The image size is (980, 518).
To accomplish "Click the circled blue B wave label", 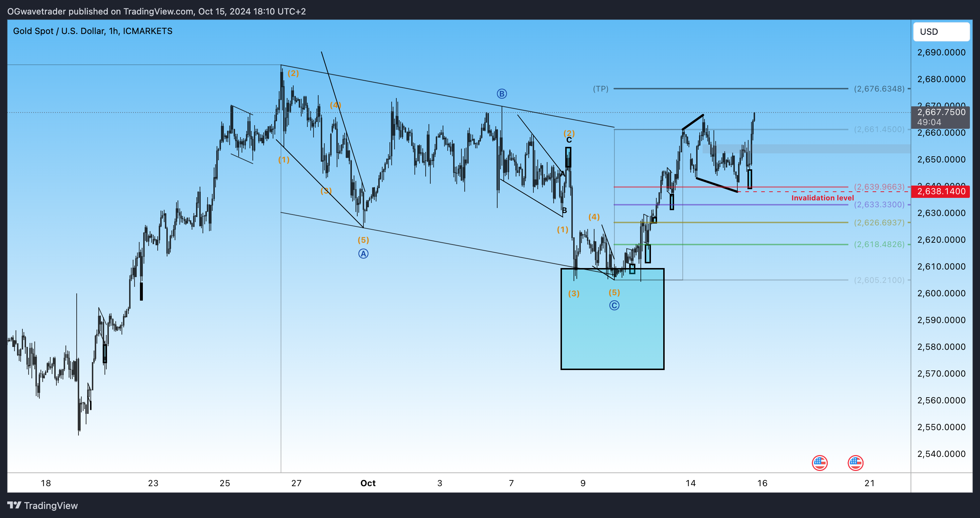I will click(x=502, y=94).
